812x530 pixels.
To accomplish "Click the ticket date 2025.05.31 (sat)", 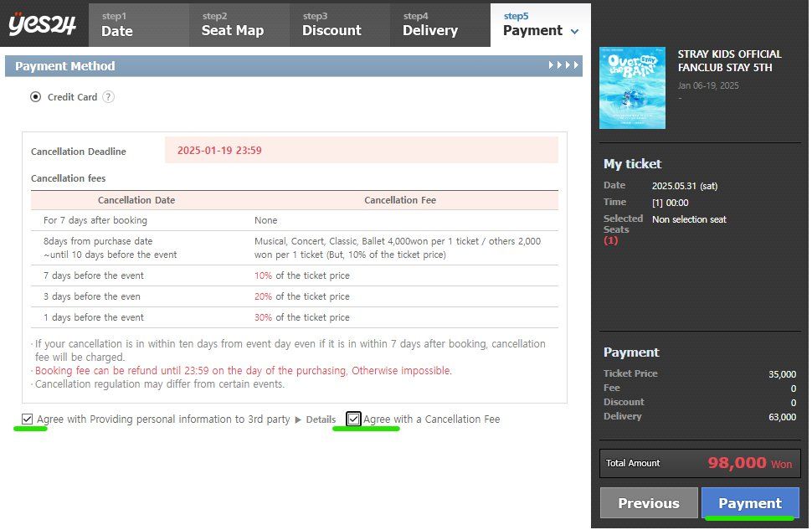I will tap(685, 186).
